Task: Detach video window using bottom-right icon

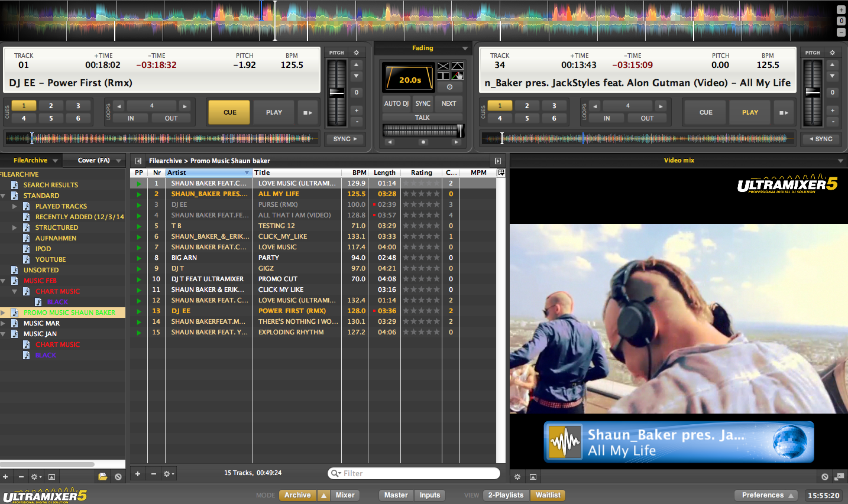Action: 839,476
